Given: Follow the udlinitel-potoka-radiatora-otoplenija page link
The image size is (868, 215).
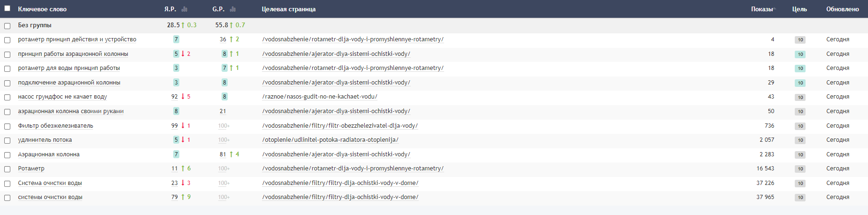Looking at the screenshot, I should (x=330, y=140).
